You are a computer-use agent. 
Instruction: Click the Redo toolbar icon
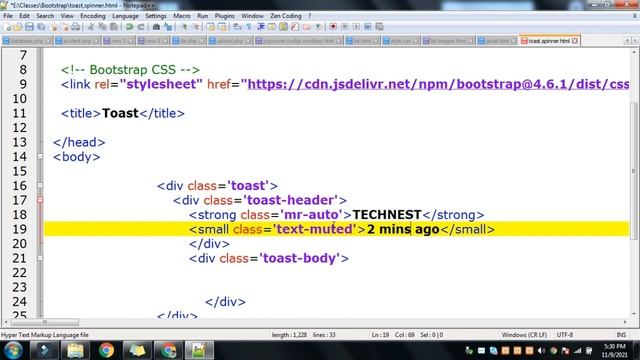[141, 27]
